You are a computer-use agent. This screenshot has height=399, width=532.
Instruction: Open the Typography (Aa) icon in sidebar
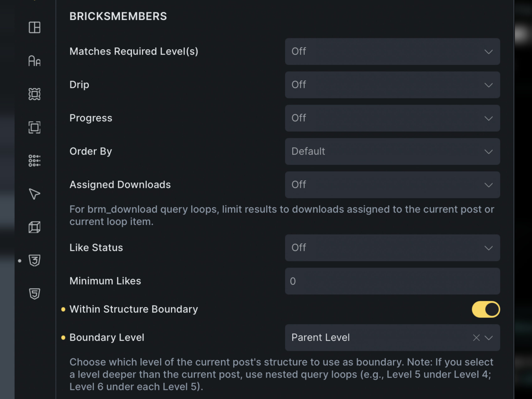(34, 61)
